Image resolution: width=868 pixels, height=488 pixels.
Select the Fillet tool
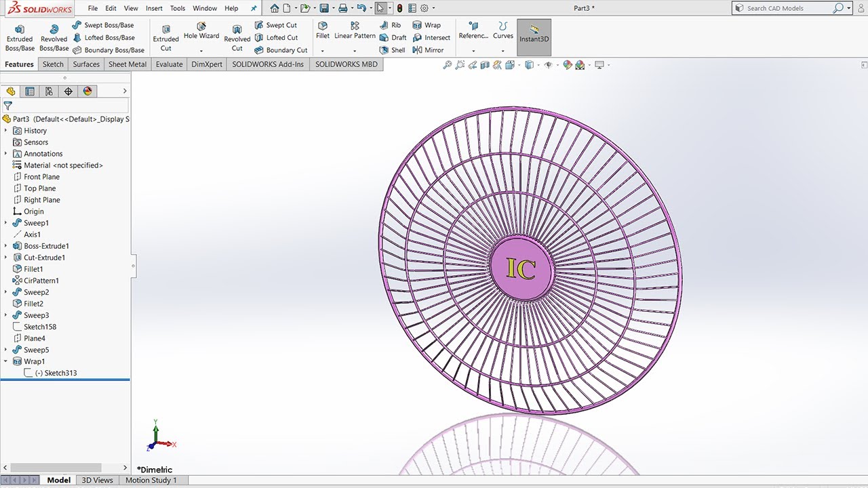point(323,30)
